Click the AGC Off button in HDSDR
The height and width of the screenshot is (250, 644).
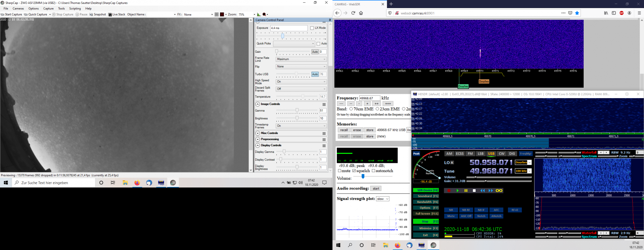click(466, 216)
